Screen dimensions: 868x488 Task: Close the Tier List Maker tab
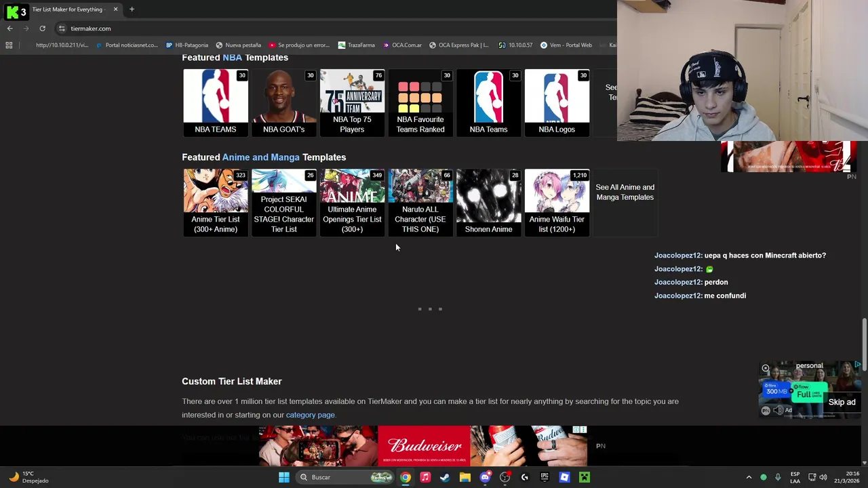click(115, 9)
